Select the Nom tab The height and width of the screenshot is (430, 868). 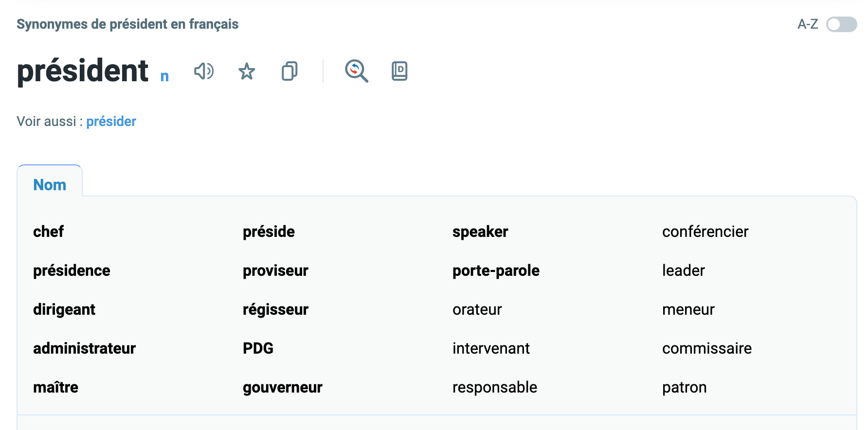tap(50, 185)
